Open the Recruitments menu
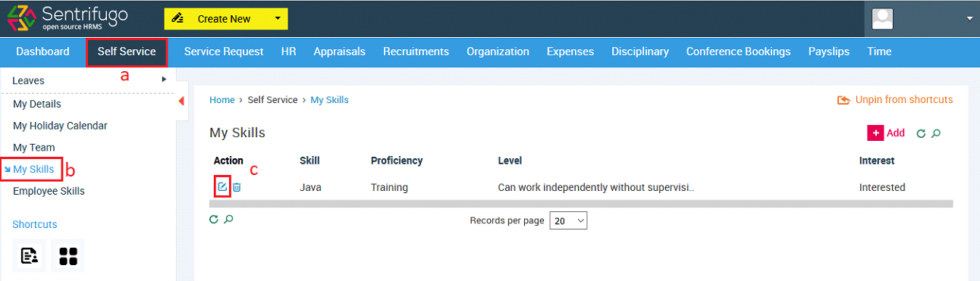Image resolution: width=980 pixels, height=281 pixels. coord(416,52)
